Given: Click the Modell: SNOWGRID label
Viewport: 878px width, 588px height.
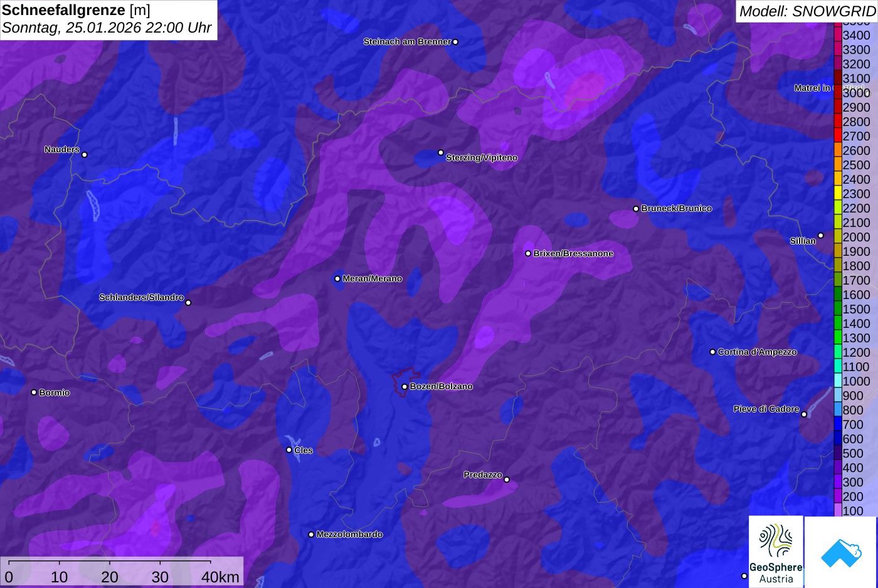Looking at the screenshot, I should (x=807, y=11).
